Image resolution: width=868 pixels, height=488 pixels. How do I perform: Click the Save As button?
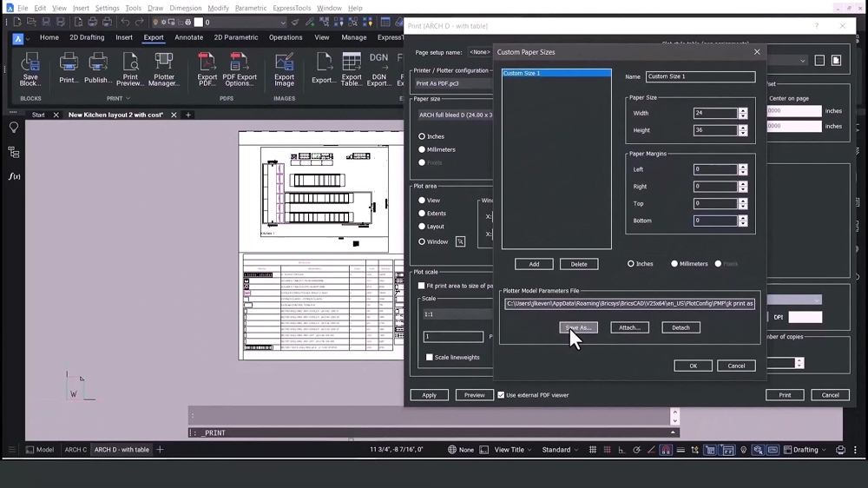(x=578, y=327)
